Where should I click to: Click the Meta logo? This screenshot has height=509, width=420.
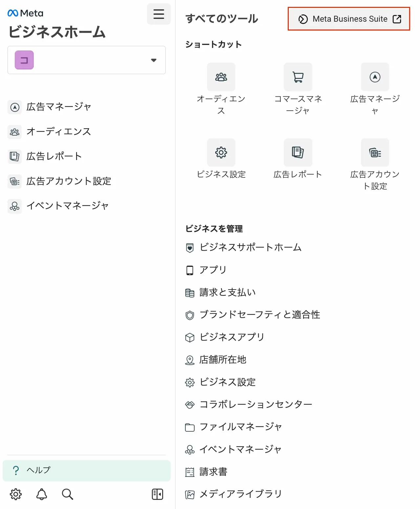coord(25,13)
